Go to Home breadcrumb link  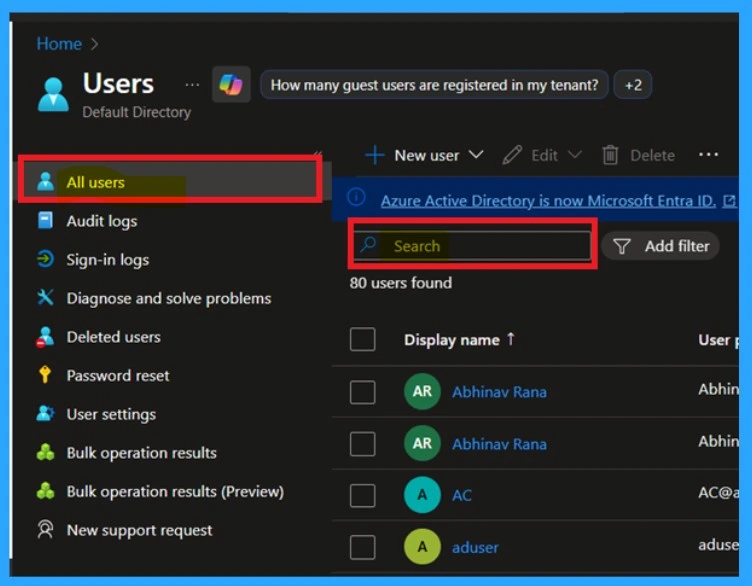[x=59, y=44]
